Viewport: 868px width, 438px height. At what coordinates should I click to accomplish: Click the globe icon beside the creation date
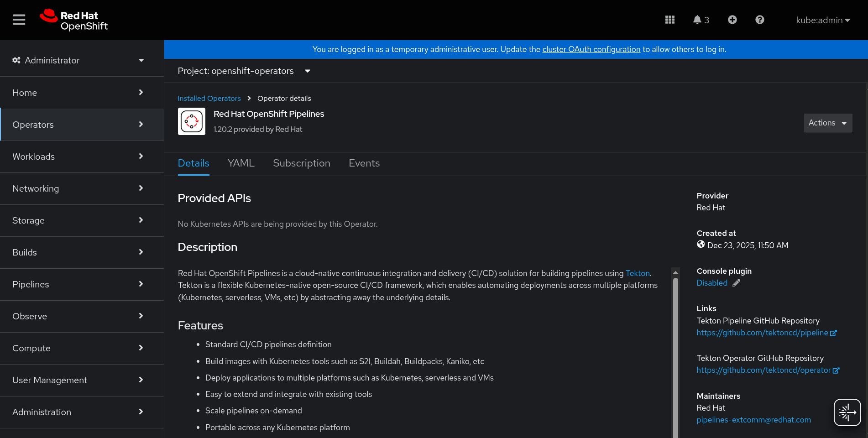(x=701, y=245)
